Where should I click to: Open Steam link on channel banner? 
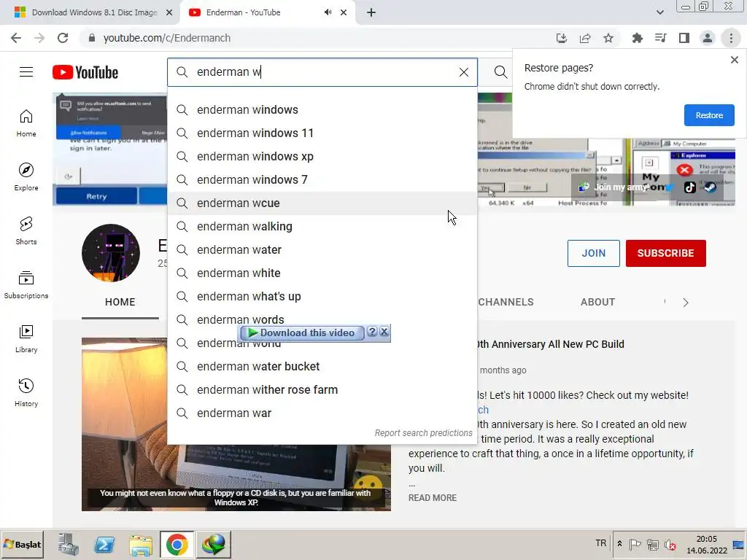711,187
